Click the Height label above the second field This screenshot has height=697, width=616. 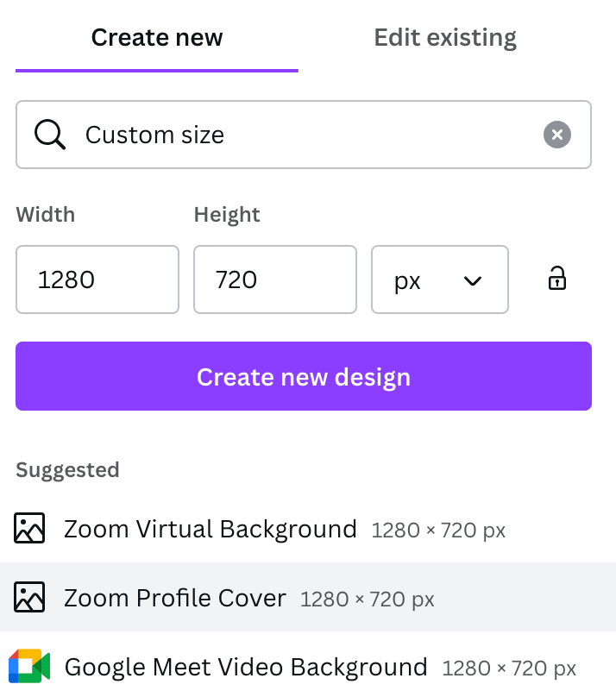coord(227,214)
